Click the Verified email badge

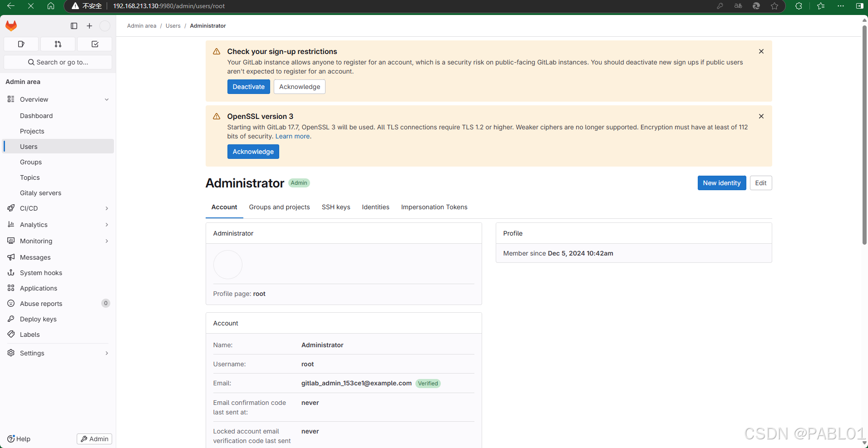tap(428, 384)
